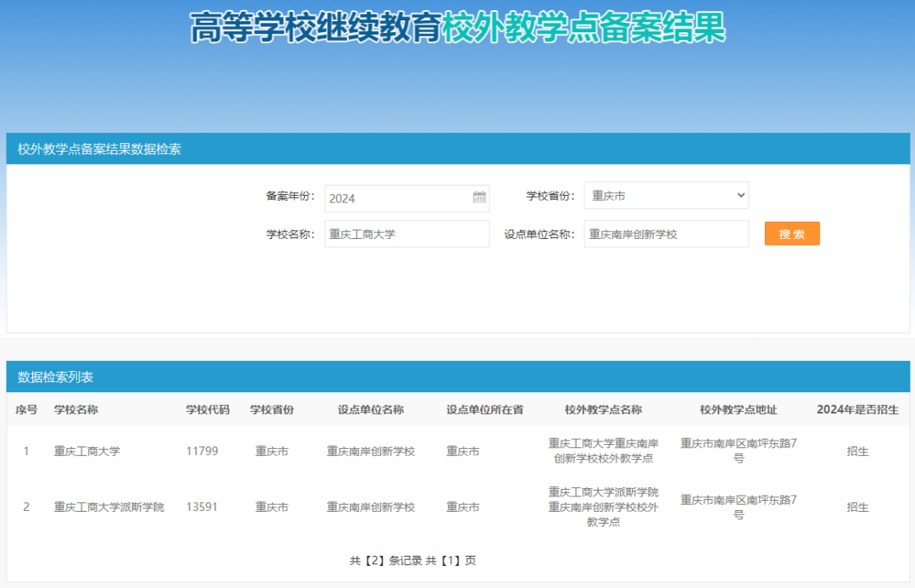Click the 校外教学点名称 column header
This screenshot has width=915, height=588.
coord(603,410)
